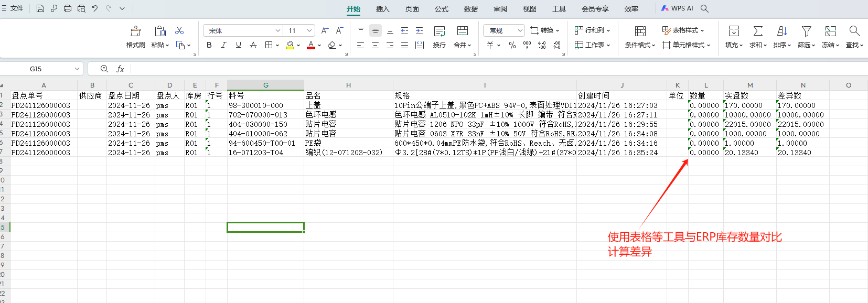This screenshot has height=303, width=868.
Task: Click the Cut scissors icon
Action: point(179,31)
